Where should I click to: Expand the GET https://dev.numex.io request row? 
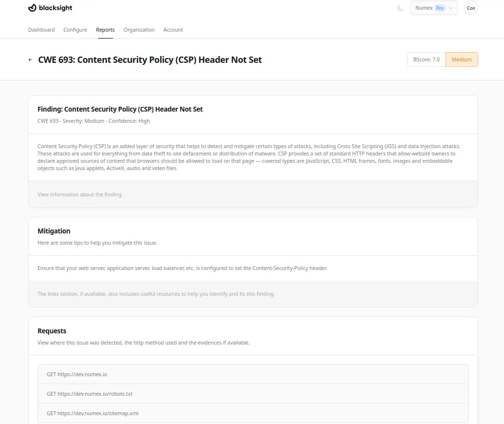[253, 374]
